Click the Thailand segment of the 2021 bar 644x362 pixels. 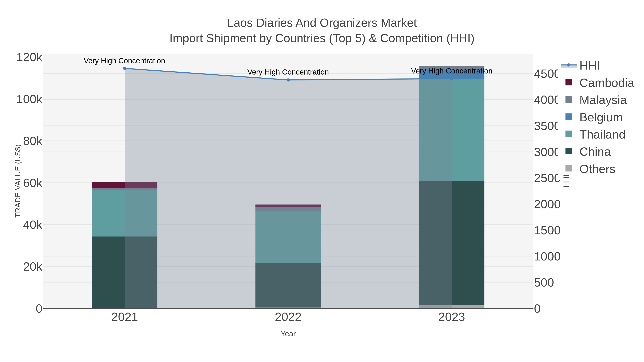point(125,213)
